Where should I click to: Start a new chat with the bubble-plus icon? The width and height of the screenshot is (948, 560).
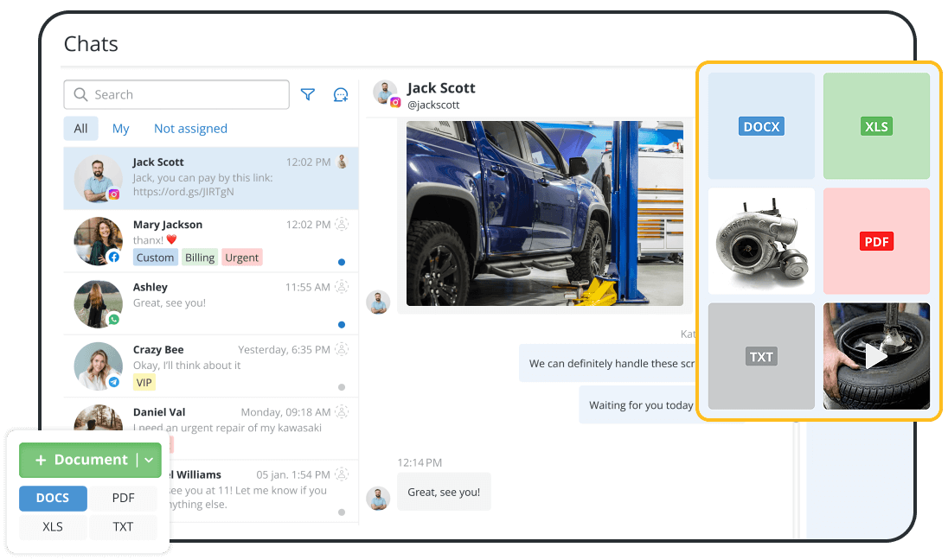340,94
